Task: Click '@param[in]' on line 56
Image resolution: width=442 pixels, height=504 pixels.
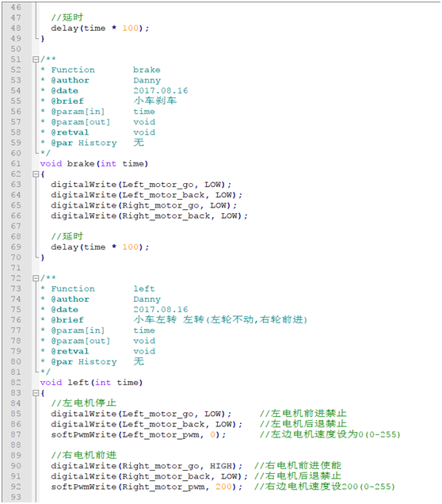Action: click(x=78, y=112)
